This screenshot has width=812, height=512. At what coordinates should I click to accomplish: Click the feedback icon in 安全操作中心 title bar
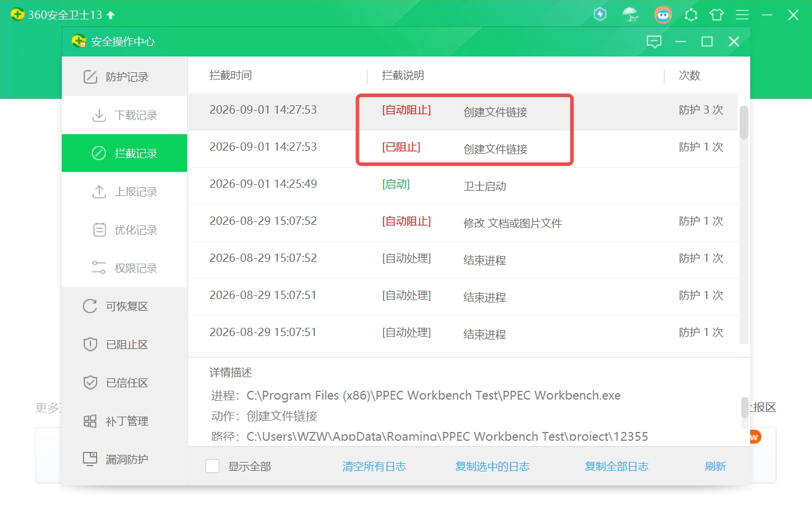654,42
